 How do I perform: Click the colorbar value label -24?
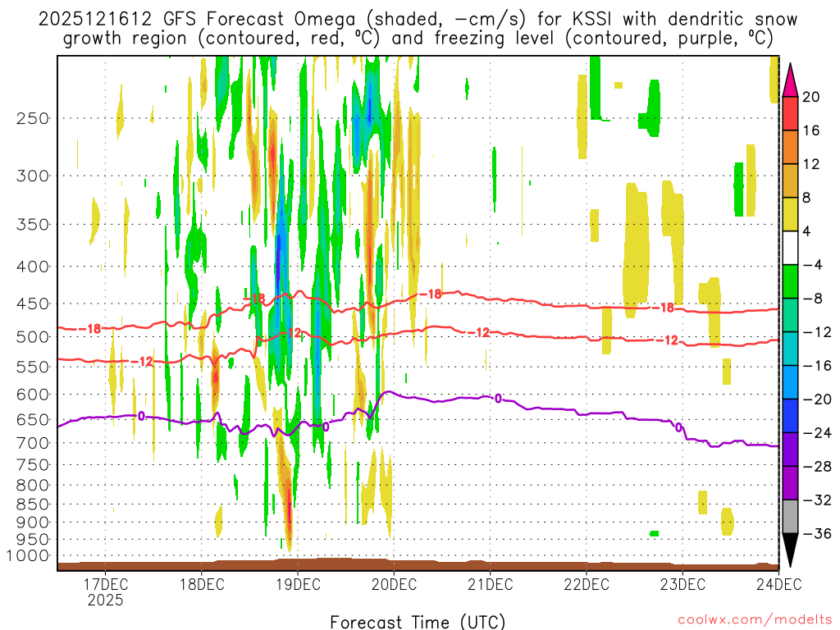click(817, 433)
